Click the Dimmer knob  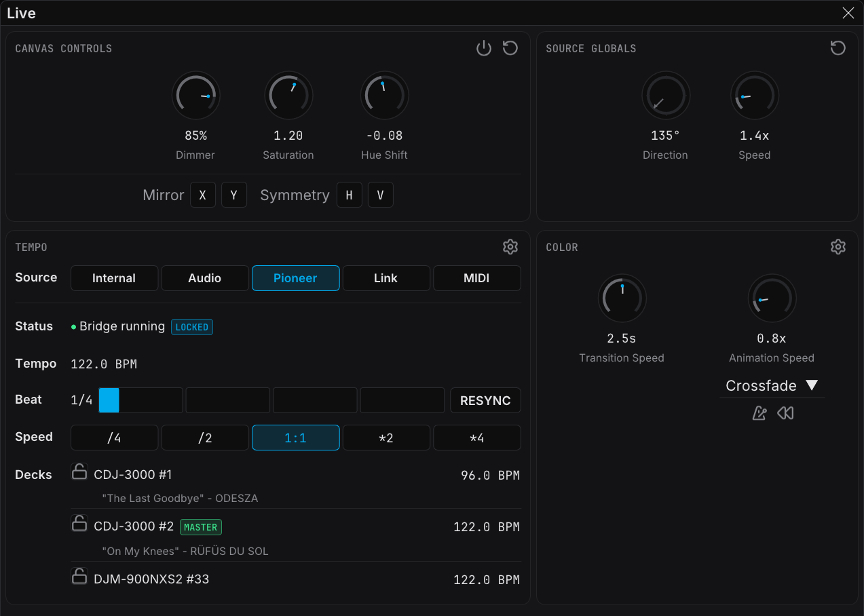(195, 96)
